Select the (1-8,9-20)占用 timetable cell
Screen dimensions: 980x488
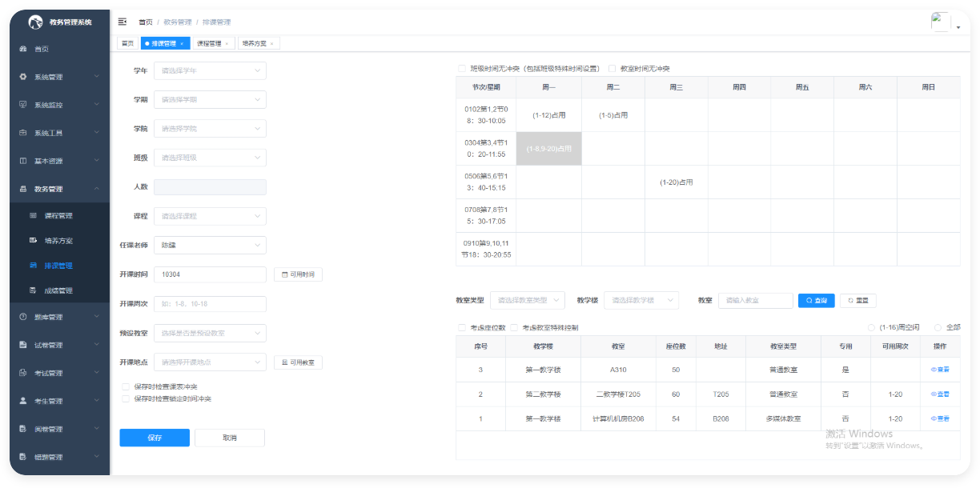click(549, 149)
